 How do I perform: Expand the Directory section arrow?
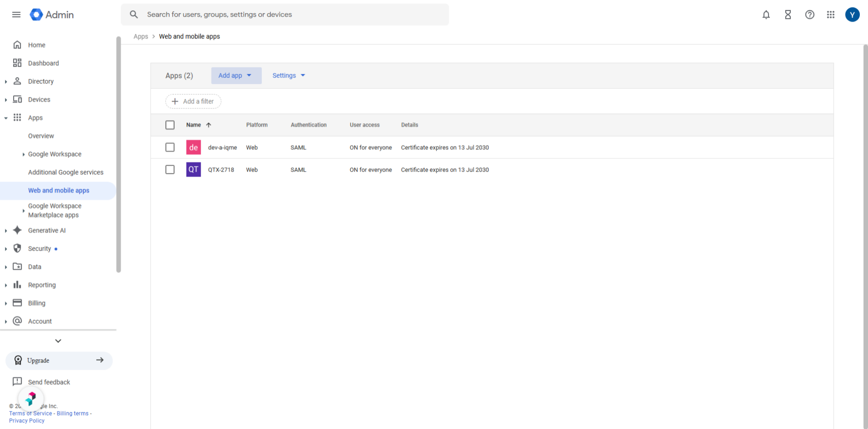[6, 82]
